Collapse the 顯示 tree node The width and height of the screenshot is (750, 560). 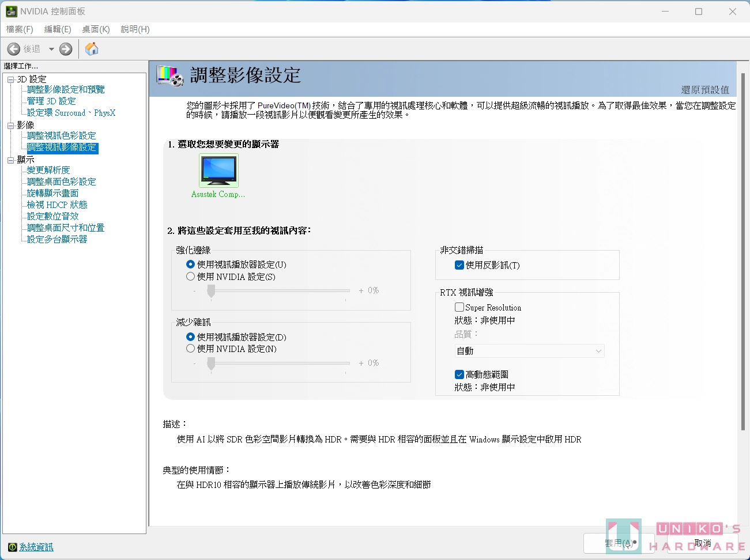(x=10, y=160)
